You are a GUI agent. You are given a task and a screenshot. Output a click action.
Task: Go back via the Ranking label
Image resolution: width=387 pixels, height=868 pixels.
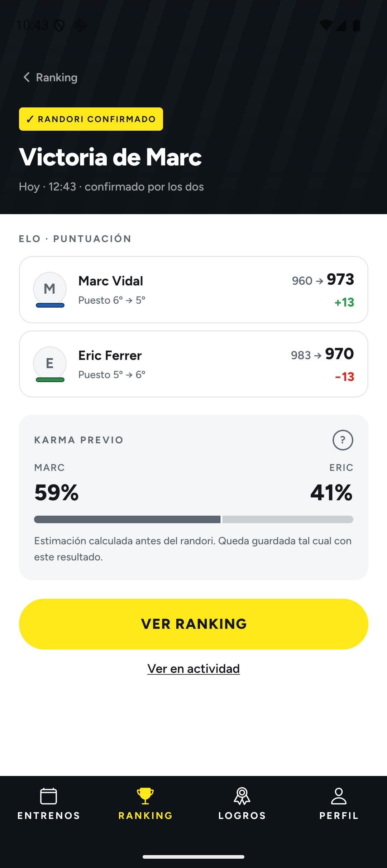tap(57, 77)
